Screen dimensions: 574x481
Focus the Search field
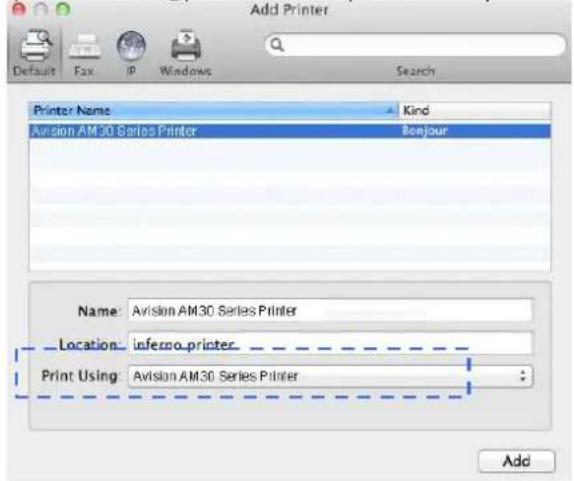point(415,45)
